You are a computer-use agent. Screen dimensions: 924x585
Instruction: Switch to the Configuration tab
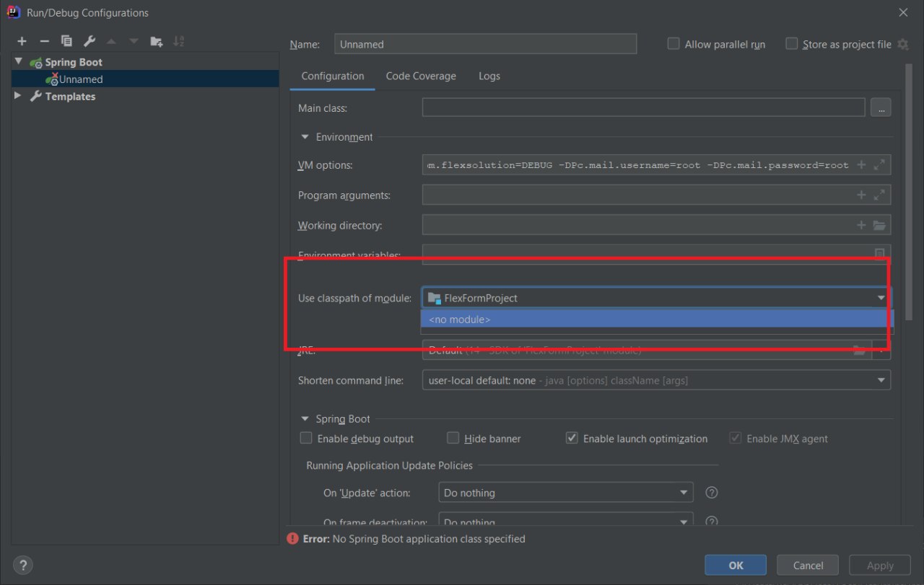point(333,76)
